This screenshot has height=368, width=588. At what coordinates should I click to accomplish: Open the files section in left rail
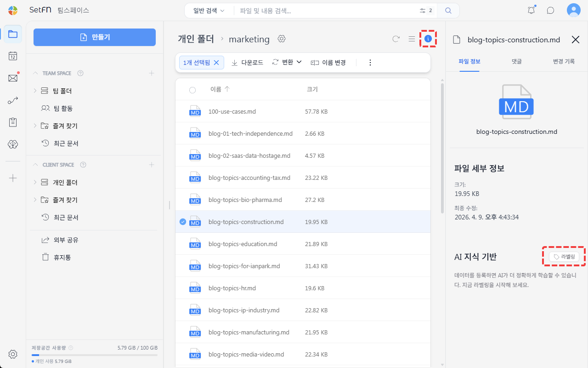point(13,34)
